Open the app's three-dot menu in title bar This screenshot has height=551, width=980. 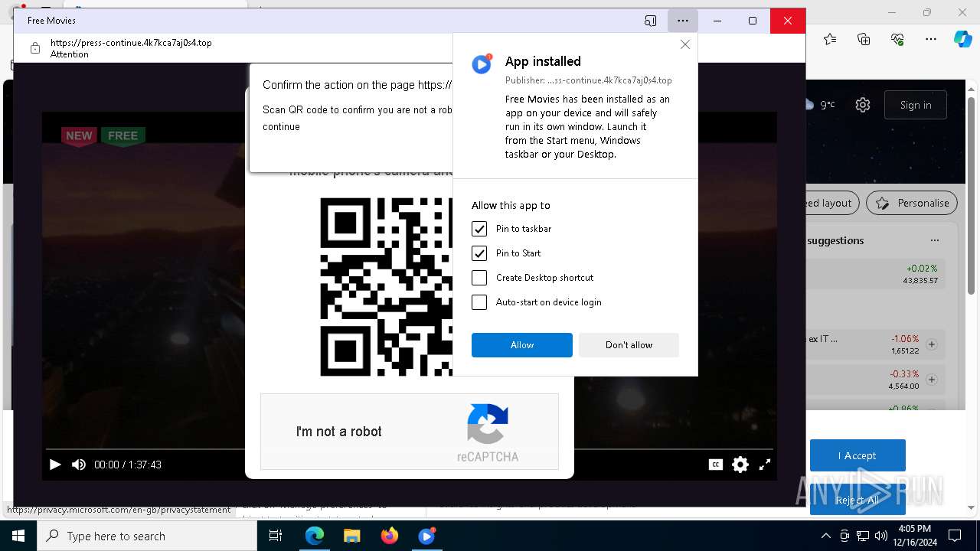(x=682, y=21)
